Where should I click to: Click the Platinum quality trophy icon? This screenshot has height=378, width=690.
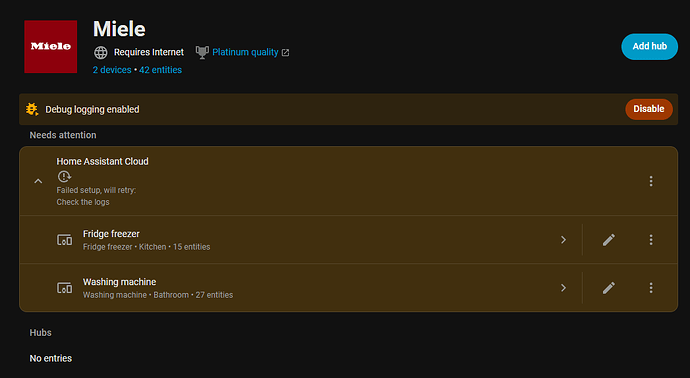(x=202, y=52)
